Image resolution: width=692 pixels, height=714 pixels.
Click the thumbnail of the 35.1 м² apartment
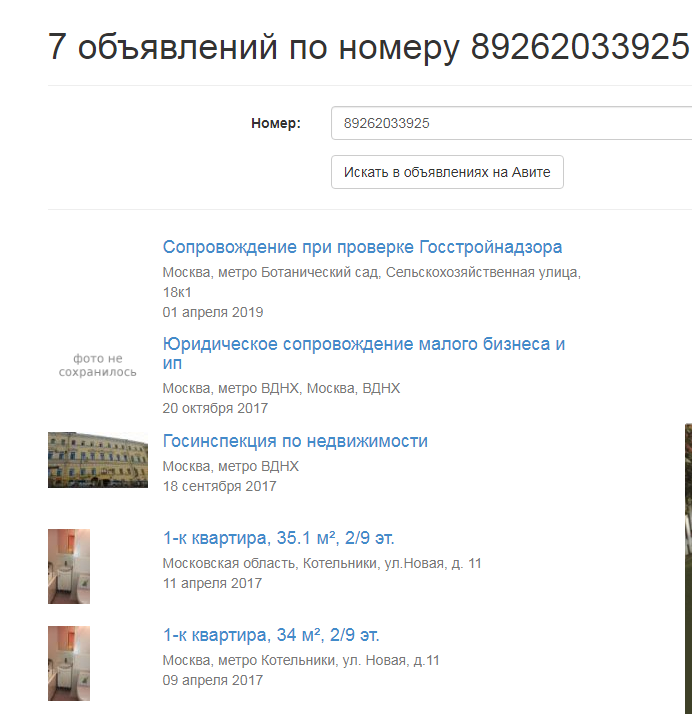click(x=69, y=566)
